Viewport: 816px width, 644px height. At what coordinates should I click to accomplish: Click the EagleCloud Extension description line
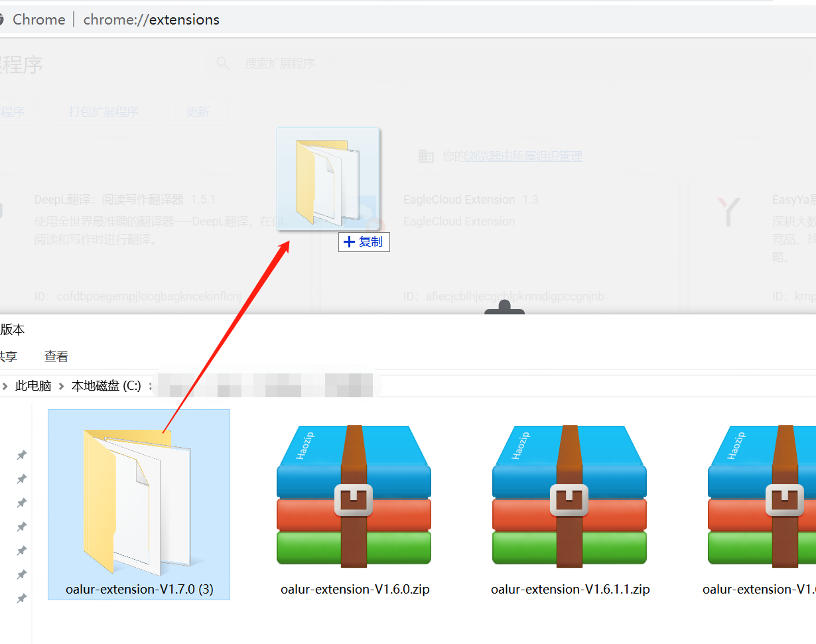tap(459, 222)
